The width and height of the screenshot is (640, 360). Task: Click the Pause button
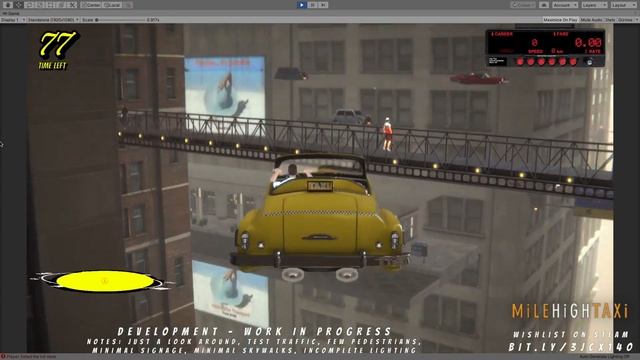312,5
